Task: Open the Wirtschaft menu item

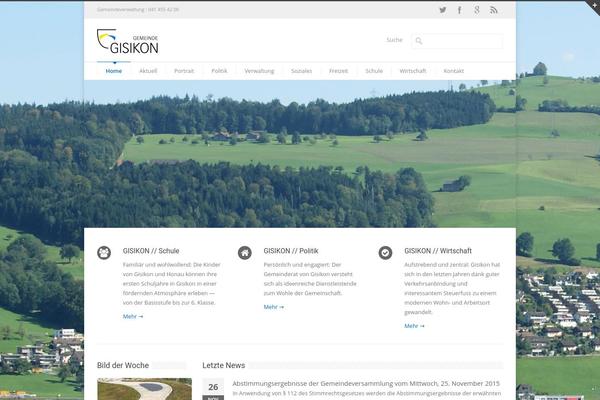Action: 413,71
